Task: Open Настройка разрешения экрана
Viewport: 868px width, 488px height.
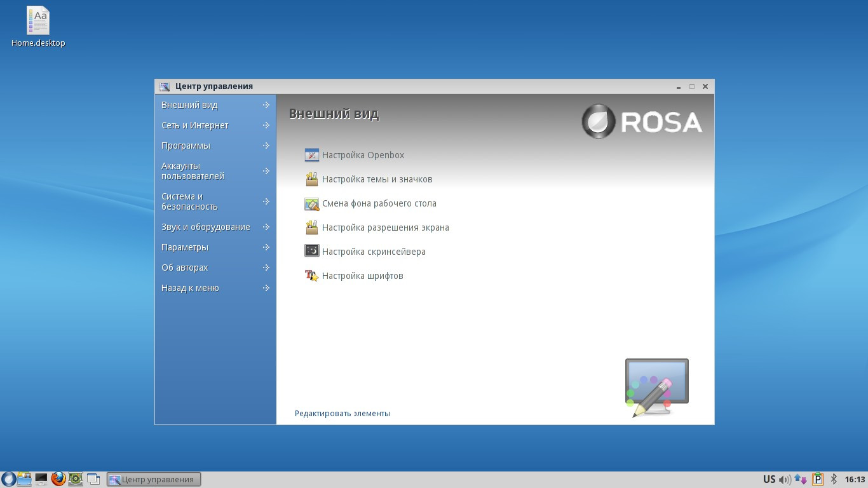Action: point(385,227)
